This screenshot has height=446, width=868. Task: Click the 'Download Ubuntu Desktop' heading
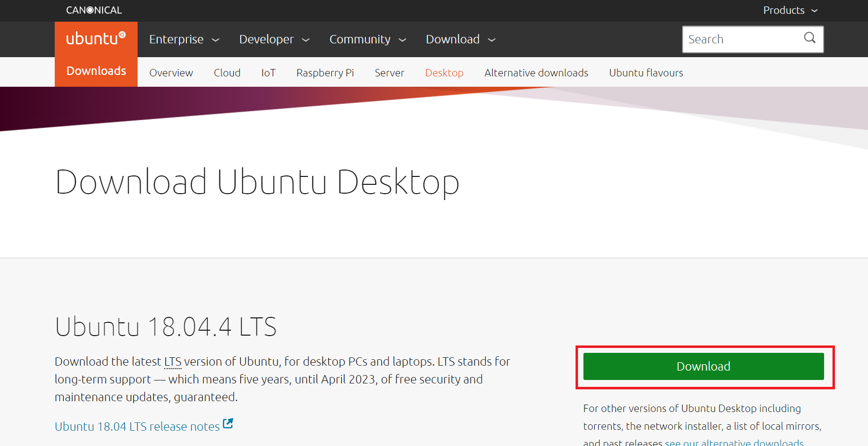[257, 182]
